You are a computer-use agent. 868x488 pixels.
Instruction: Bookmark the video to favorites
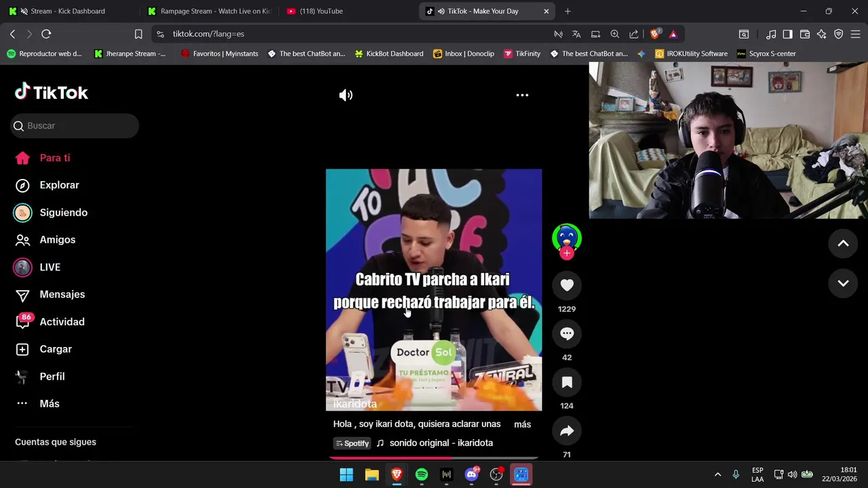567,382
